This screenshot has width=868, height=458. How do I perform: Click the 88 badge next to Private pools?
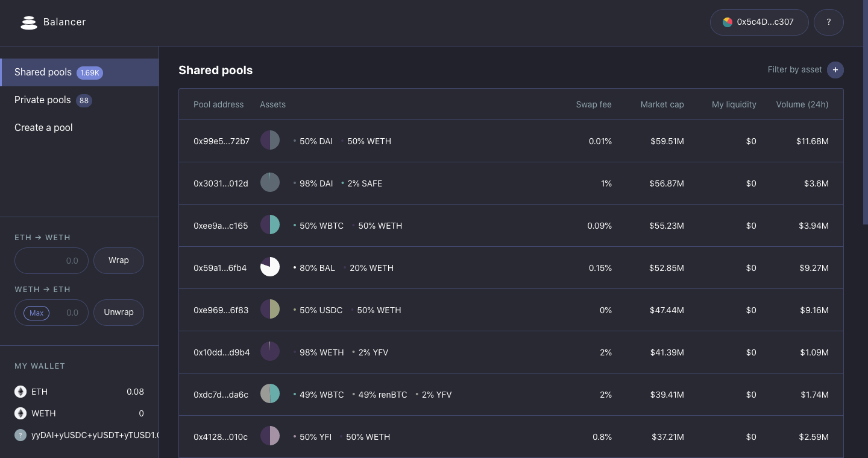84,101
